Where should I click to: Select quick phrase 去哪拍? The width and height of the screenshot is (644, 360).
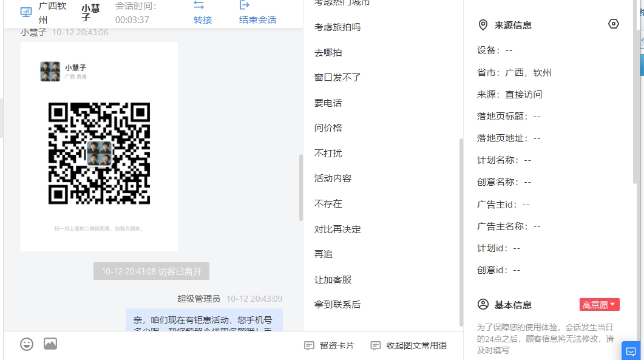[x=328, y=53]
